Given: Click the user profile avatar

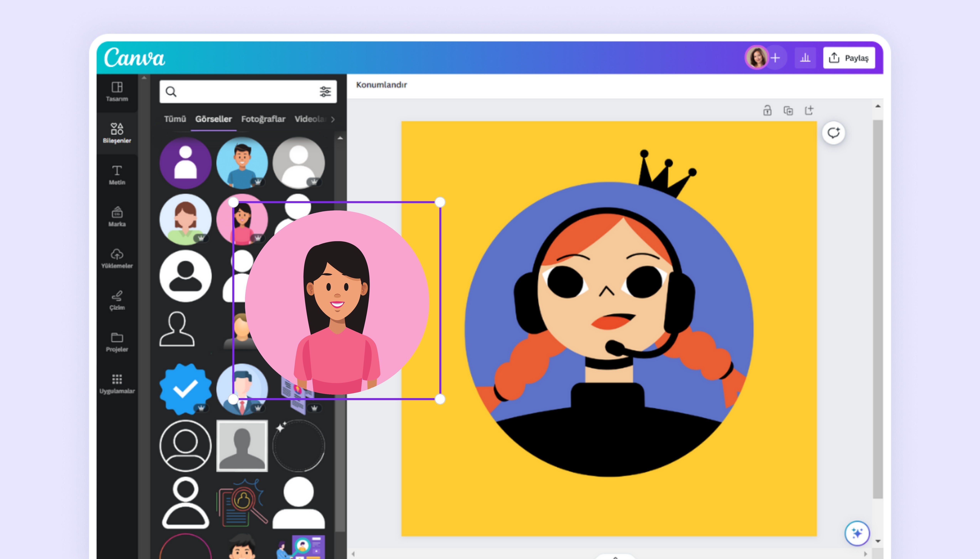Looking at the screenshot, I should 756,58.
